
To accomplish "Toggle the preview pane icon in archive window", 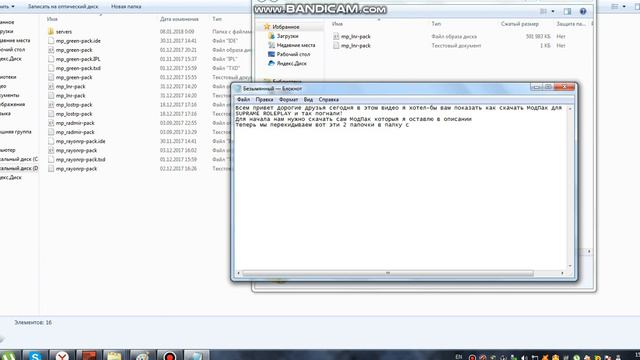I will click(567, 11).
